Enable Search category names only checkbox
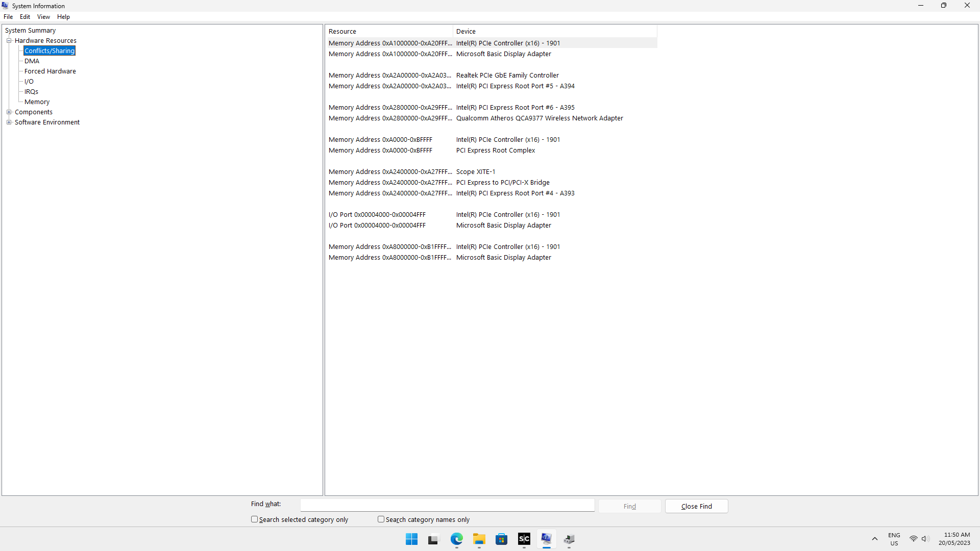The image size is (980, 551). [x=381, y=519]
